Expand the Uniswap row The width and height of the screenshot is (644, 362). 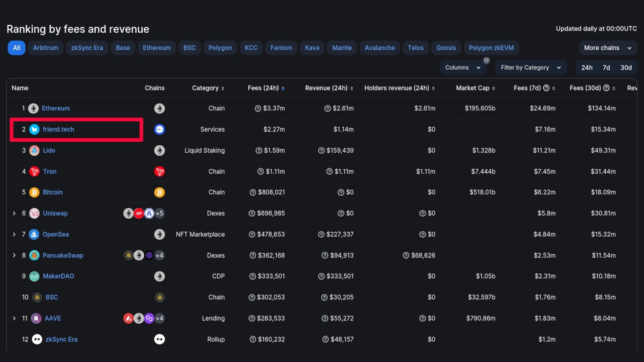pyautogui.click(x=14, y=213)
